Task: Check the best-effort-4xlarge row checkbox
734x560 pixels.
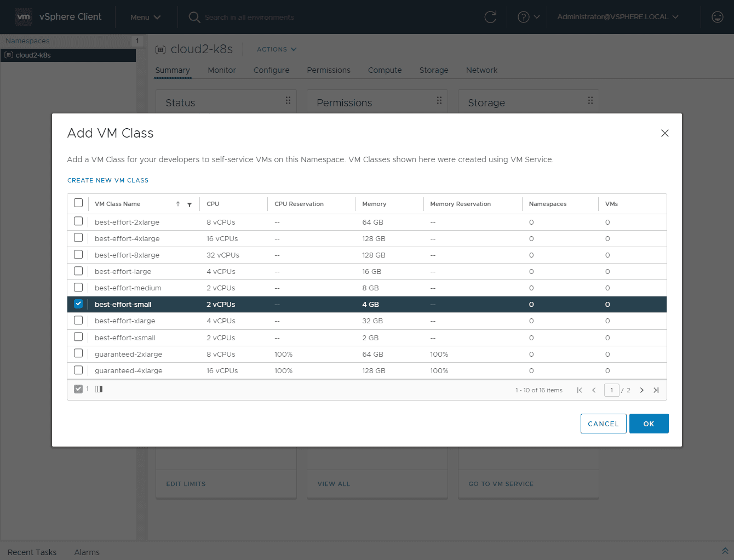Action: pyautogui.click(x=78, y=238)
